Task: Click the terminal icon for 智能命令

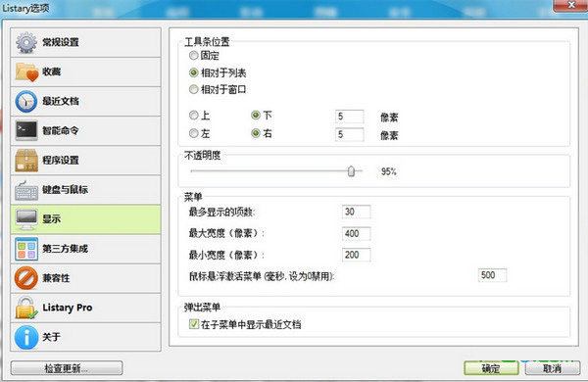Action: pyautogui.click(x=26, y=130)
